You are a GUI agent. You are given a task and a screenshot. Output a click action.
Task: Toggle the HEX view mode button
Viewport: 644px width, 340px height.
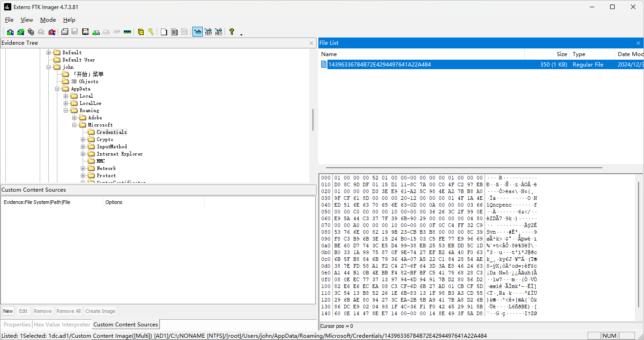click(219, 32)
